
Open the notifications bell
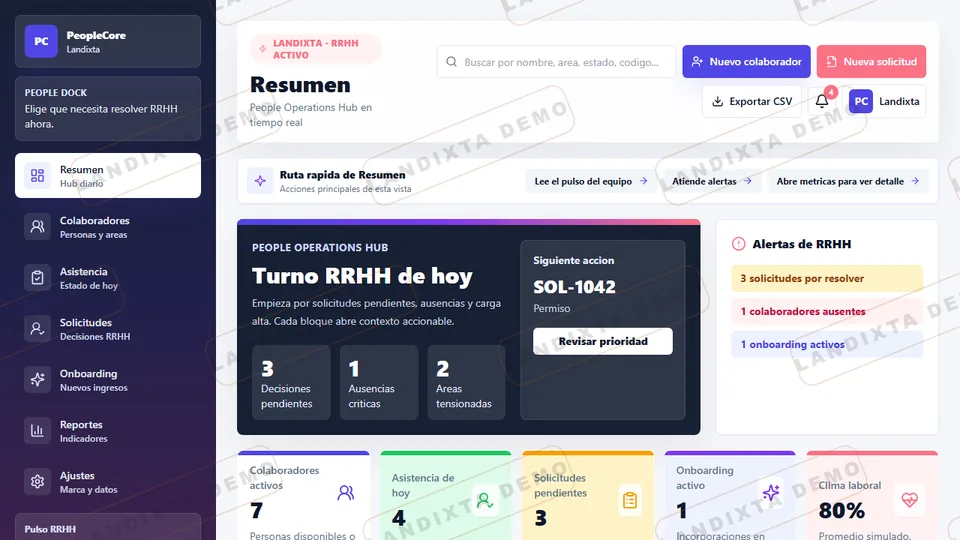tap(822, 101)
